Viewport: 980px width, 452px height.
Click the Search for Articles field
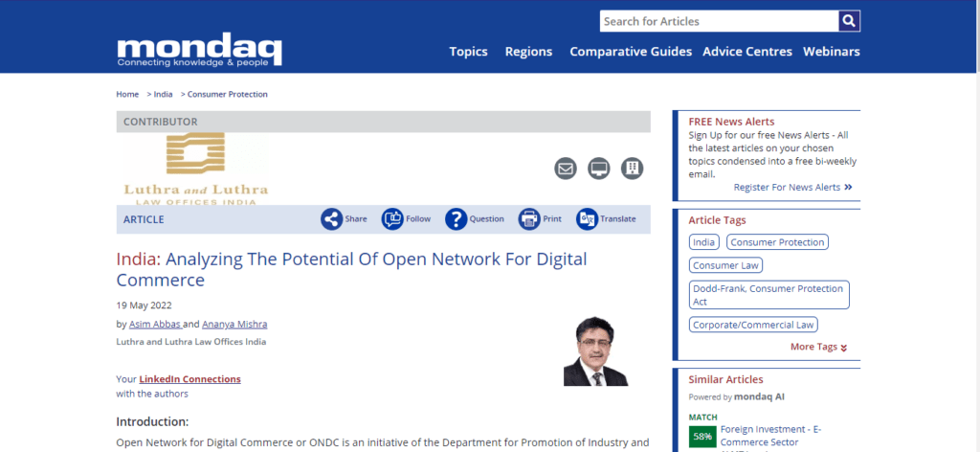(719, 21)
